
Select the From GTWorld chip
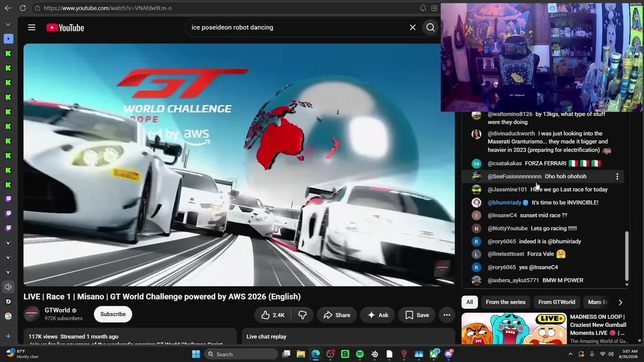[556, 302]
